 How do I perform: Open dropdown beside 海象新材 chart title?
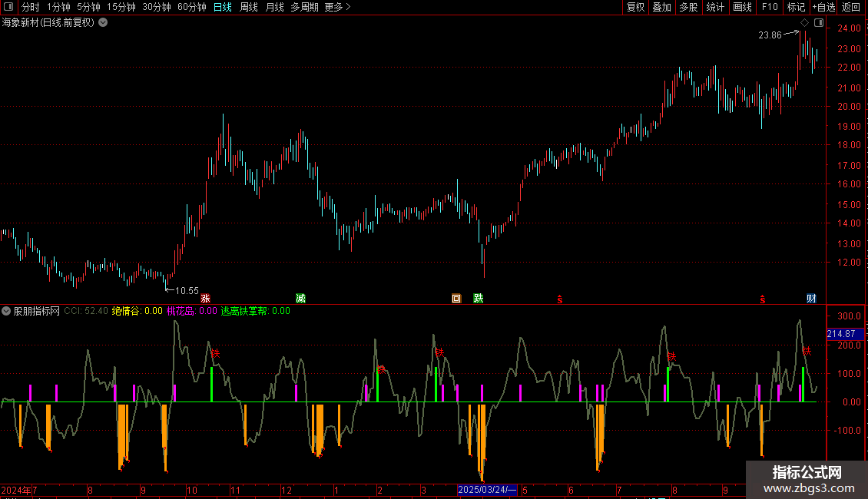point(103,23)
